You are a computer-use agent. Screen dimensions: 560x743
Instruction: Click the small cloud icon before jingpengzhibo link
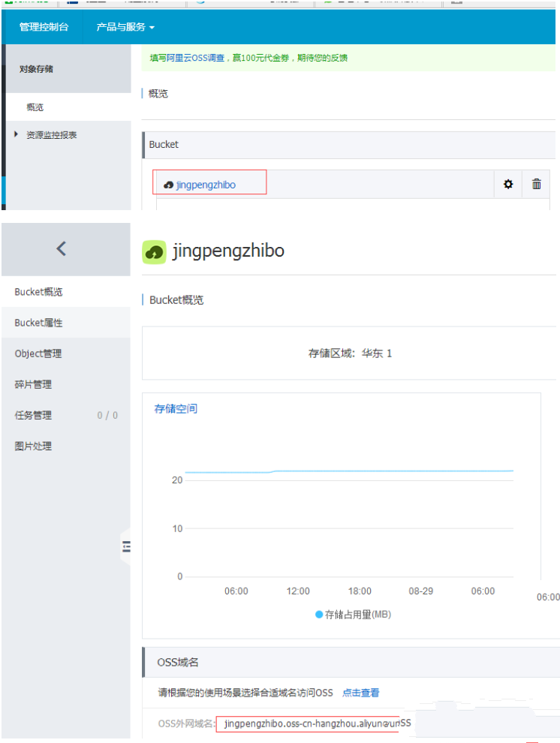(168, 185)
